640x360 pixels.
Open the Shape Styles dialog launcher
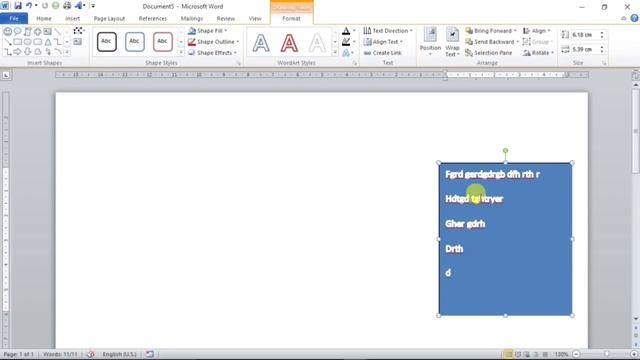click(x=238, y=63)
